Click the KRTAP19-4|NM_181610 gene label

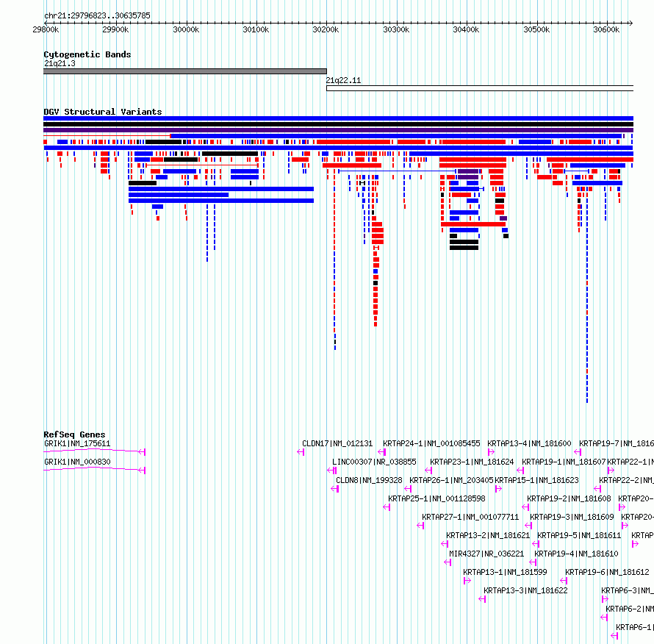576,554
